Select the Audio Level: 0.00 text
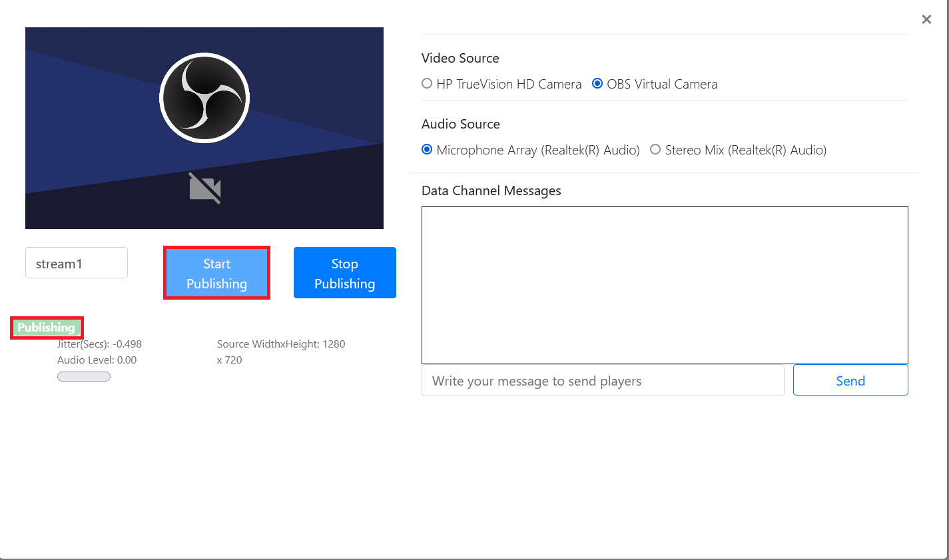The height and width of the screenshot is (560, 949). (x=97, y=360)
